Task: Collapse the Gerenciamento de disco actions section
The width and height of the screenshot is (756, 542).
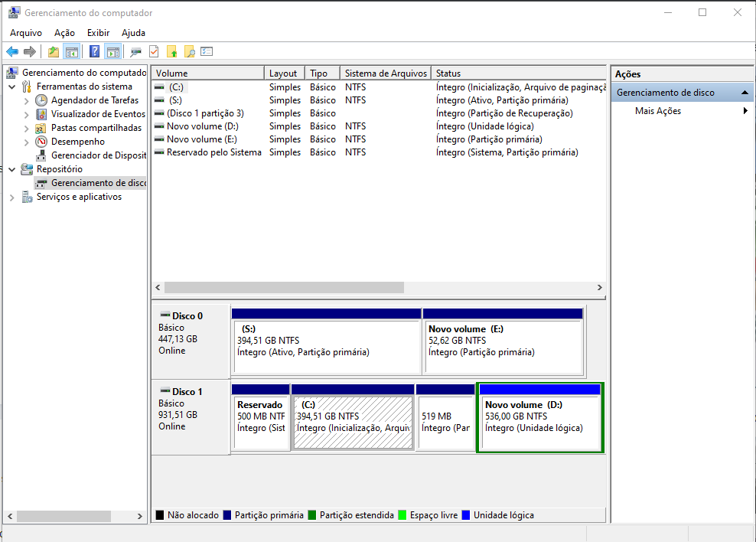Action: [x=745, y=93]
